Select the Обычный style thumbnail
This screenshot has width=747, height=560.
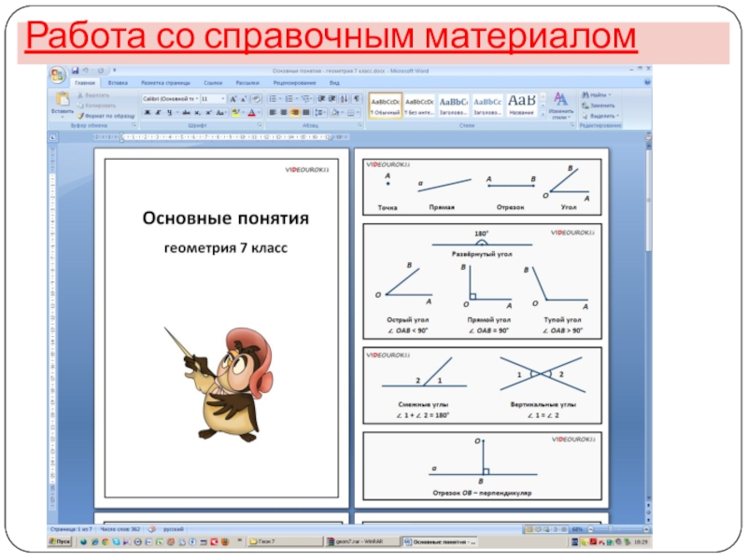(x=385, y=105)
